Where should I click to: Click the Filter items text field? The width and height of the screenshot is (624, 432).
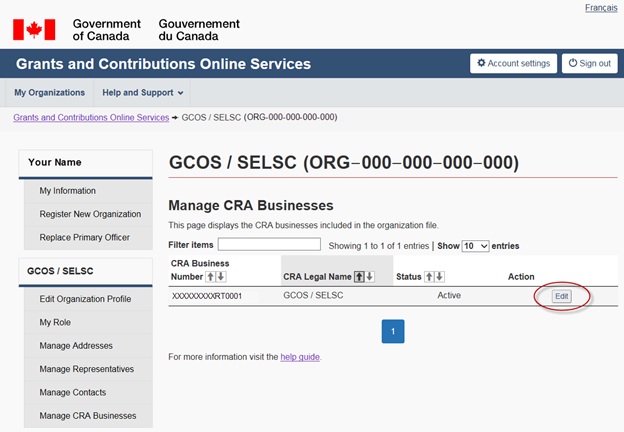click(269, 244)
